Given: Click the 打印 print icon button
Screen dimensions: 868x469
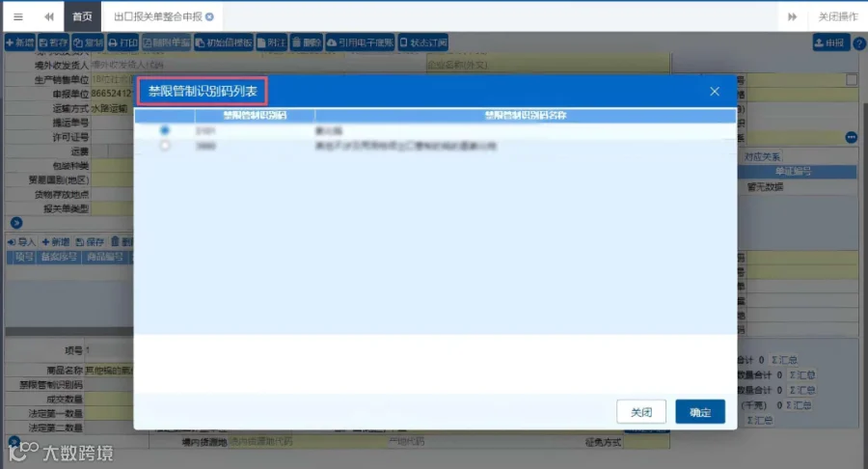Looking at the screenshot, I should pyautogui.click(x=122, y=42).
